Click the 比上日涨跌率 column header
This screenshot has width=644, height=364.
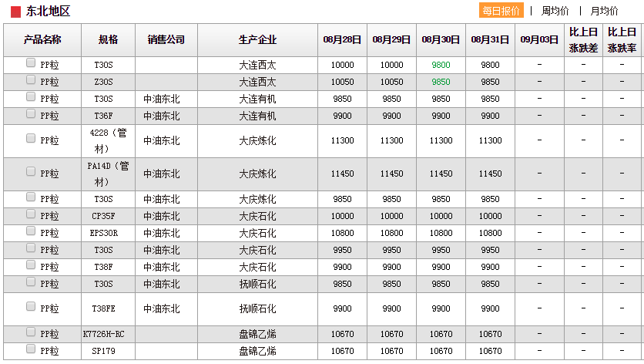pyautogui.click(x=622, y=40)
